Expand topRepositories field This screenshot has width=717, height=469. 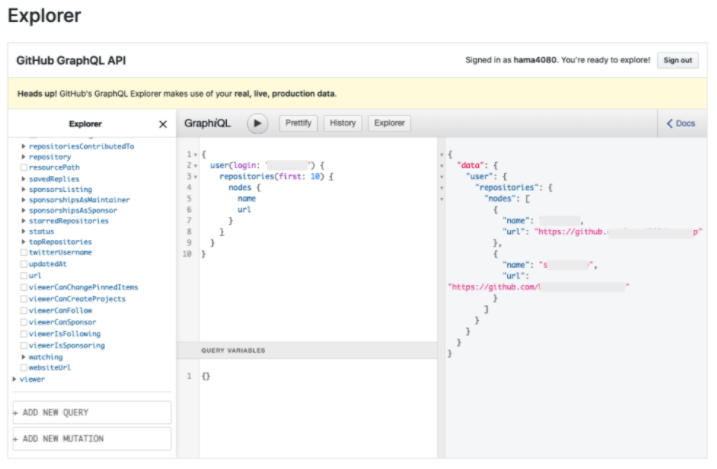pyautogui.click(x=23, y=242)
